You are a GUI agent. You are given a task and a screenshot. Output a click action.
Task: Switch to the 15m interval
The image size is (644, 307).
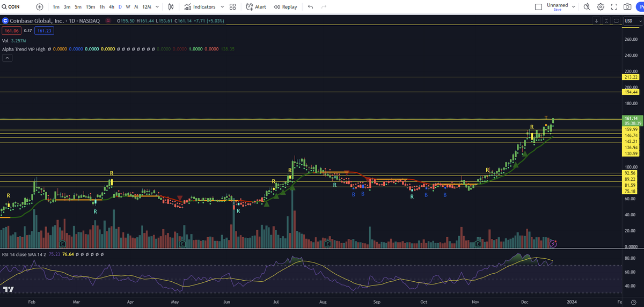90,7
